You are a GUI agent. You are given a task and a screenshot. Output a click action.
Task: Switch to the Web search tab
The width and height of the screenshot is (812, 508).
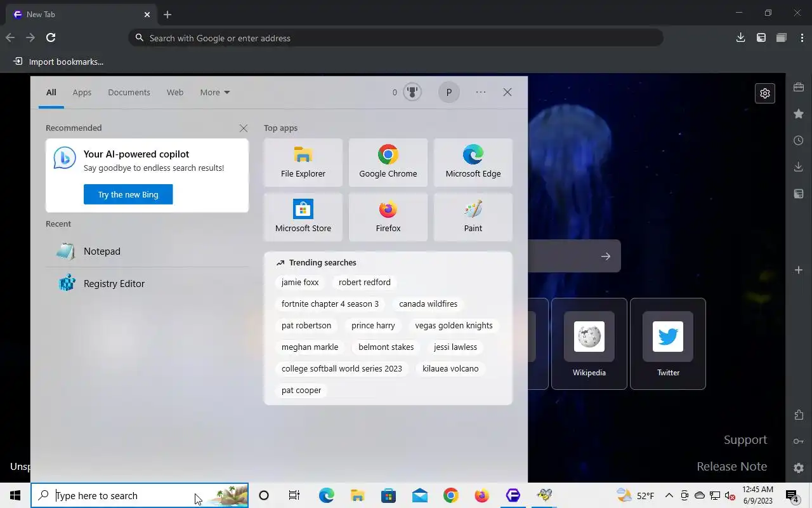(x=175, y=92)
